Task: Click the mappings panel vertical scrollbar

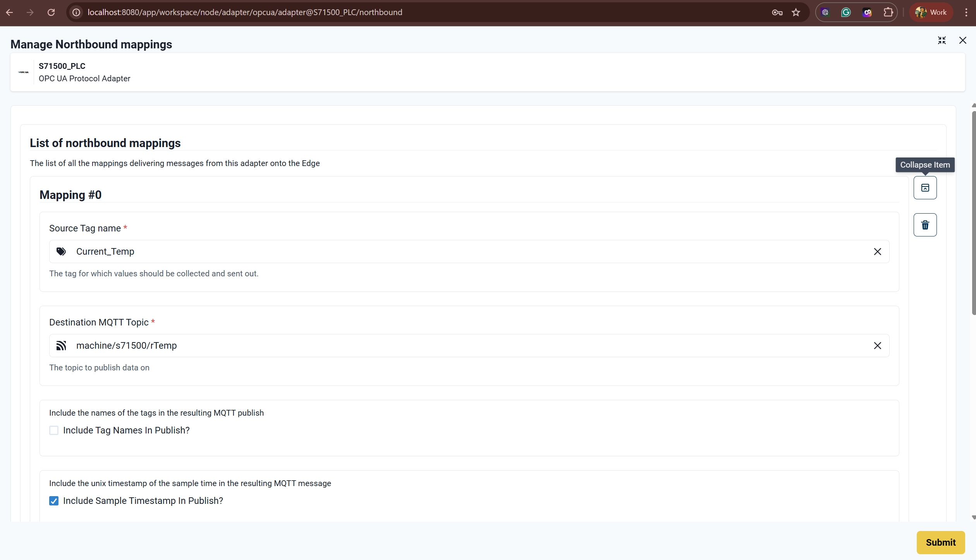Action: pyautogui.click(x=973, y=213)
